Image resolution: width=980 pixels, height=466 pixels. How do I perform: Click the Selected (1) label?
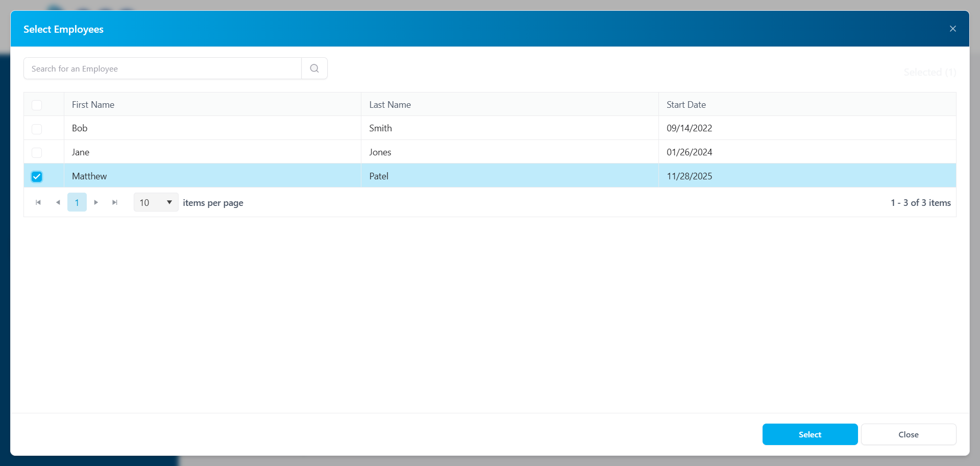coord(929,72)
